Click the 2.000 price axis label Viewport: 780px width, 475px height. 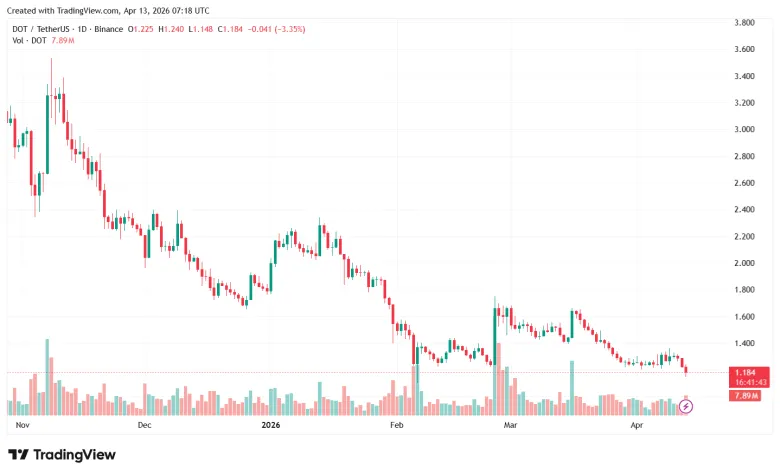744,263
